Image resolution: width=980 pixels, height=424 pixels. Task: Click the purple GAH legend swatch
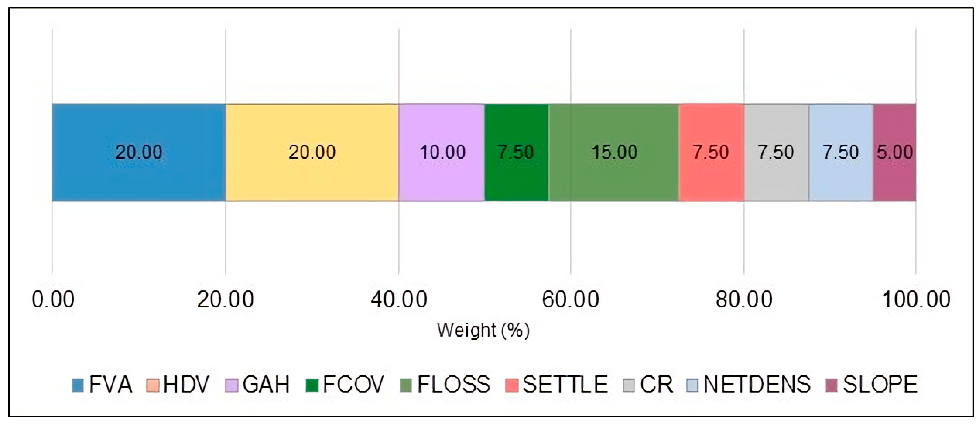[x=232, y=385]
